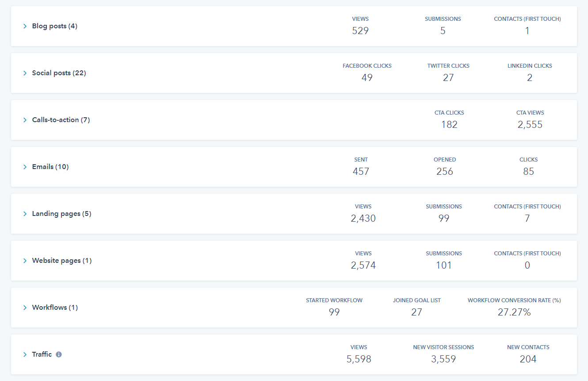
Task: Select the Calls-to-action (7) label
Action: tap(61, 120)
